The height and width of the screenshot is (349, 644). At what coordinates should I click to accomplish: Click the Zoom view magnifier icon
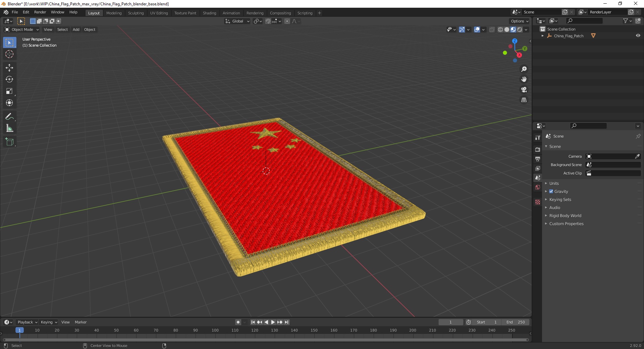pos(524,69)
